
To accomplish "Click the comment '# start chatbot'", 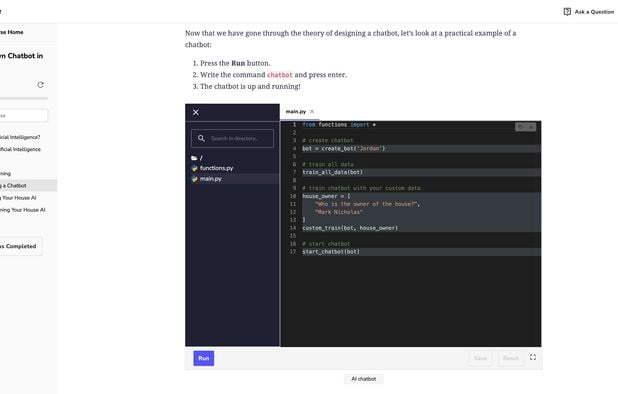I will coord(326,244).
